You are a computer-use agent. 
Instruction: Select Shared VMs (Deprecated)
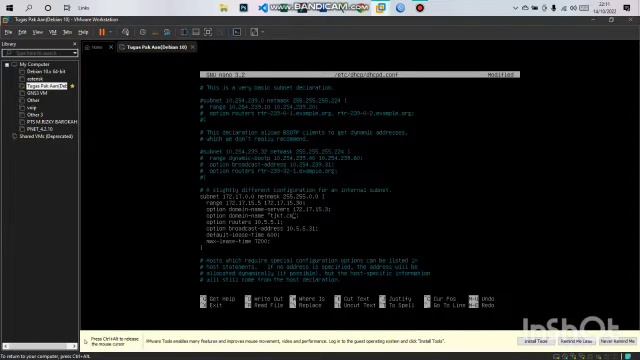46,136
